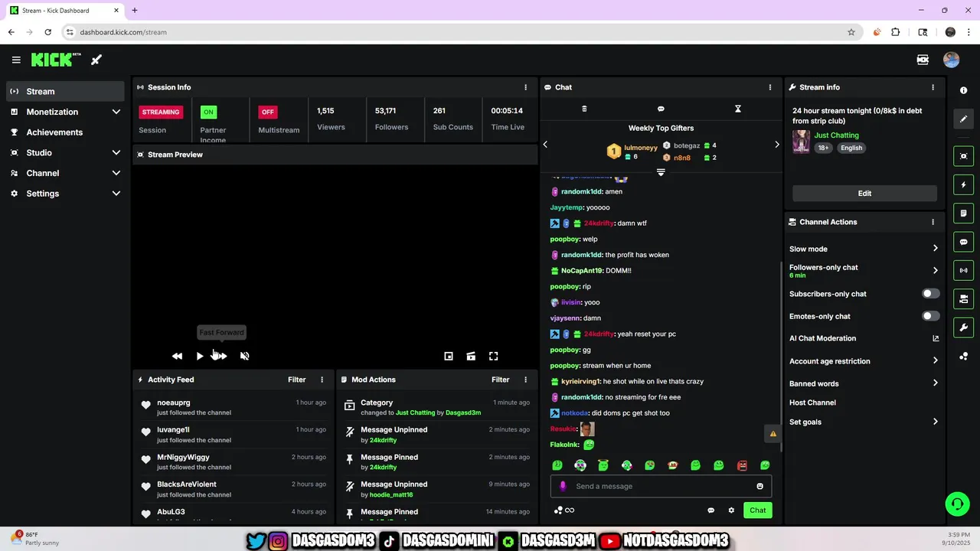Click the broadcast signal icon in right sidebar
Image resolution: width=980 pixels, height=551 pixels.
(963, 270)
